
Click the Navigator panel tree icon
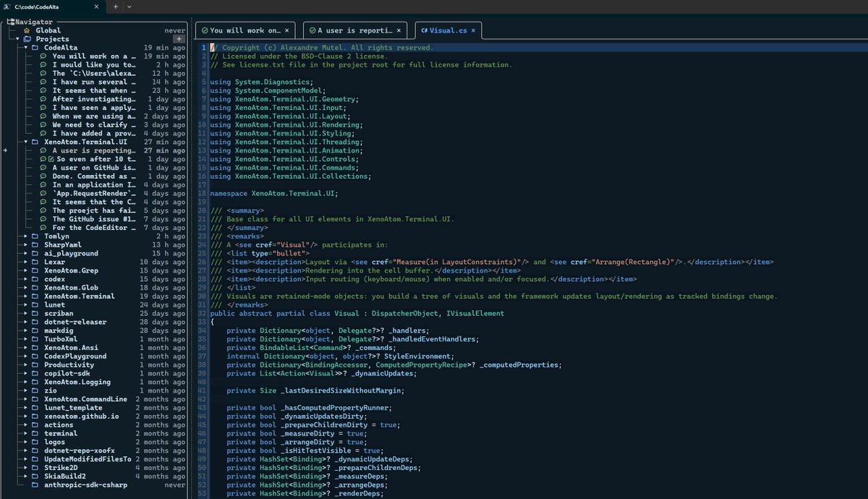tap(11, 22)
